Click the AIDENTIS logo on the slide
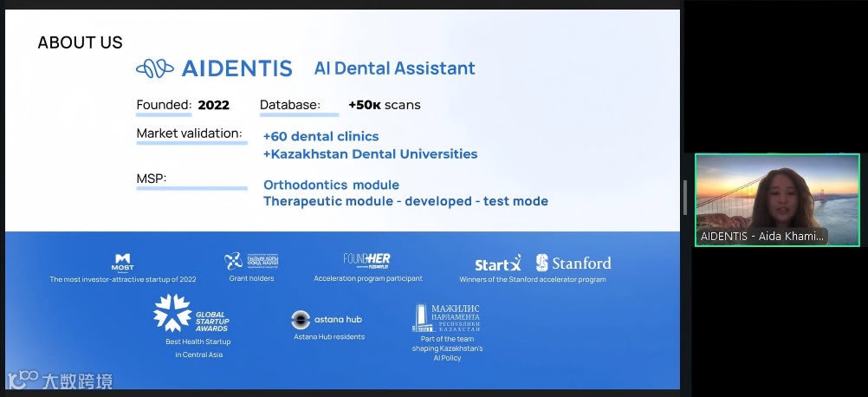The image size is (868, 397). point(214,68)
